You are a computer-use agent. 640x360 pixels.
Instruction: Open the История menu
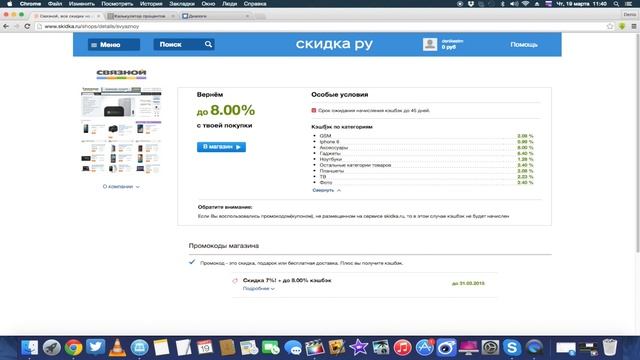(x=151, y=4)
